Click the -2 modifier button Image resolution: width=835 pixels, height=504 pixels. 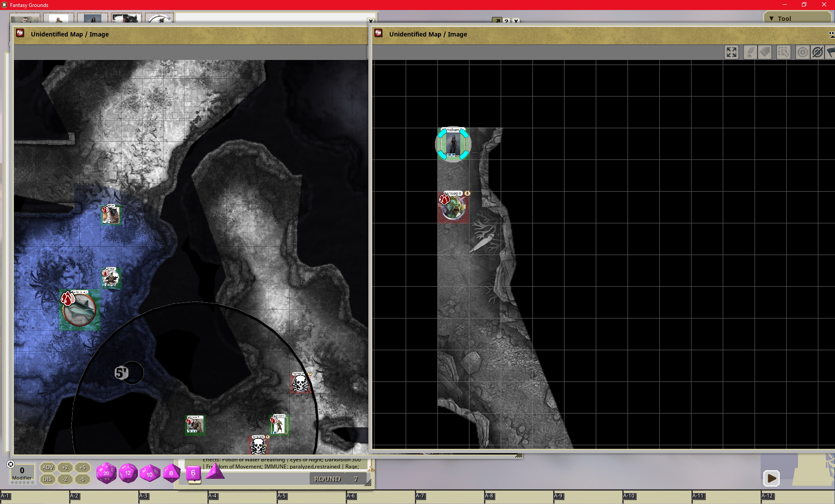[x=65, y=479]
